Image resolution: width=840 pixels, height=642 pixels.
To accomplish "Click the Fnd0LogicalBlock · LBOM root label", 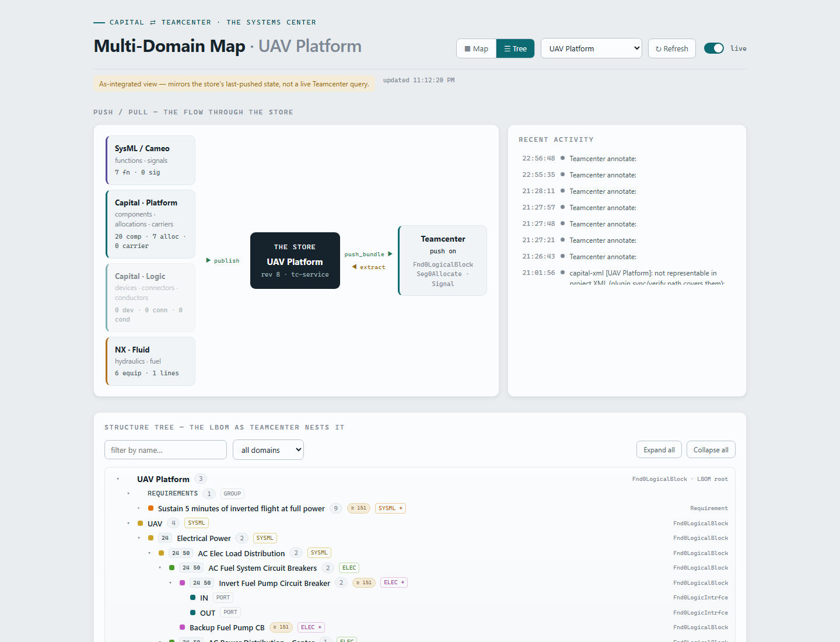I will [x=680, y=479].
